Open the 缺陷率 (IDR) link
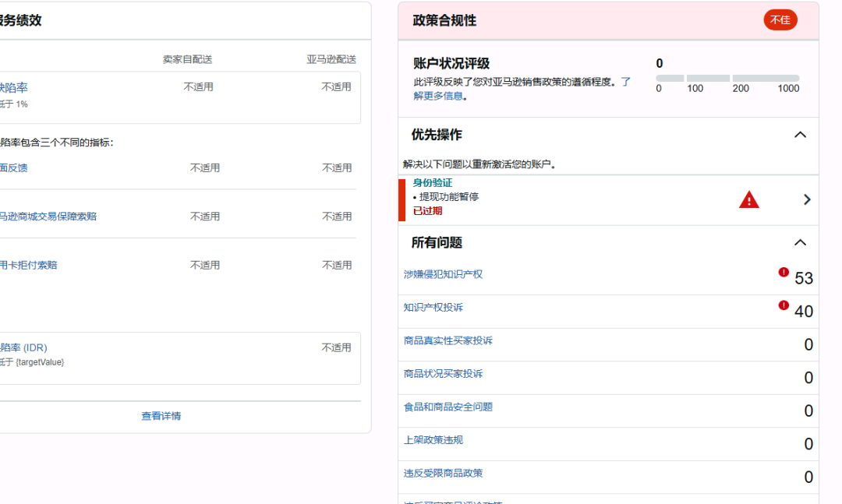Image resolution: width=842 pixels, height=504 pixels. 23,347
